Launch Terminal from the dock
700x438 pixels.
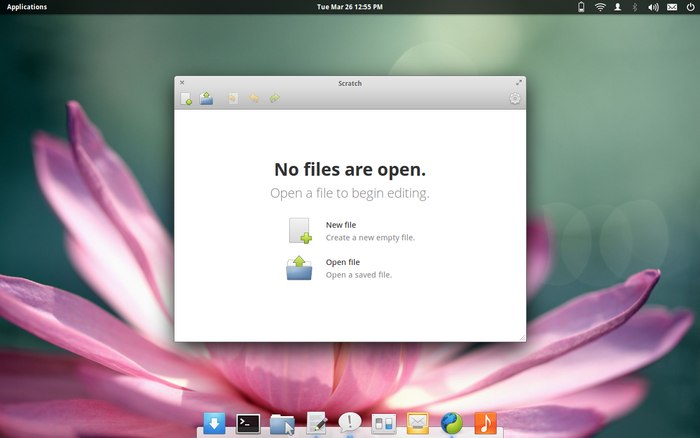click(248, 423)
